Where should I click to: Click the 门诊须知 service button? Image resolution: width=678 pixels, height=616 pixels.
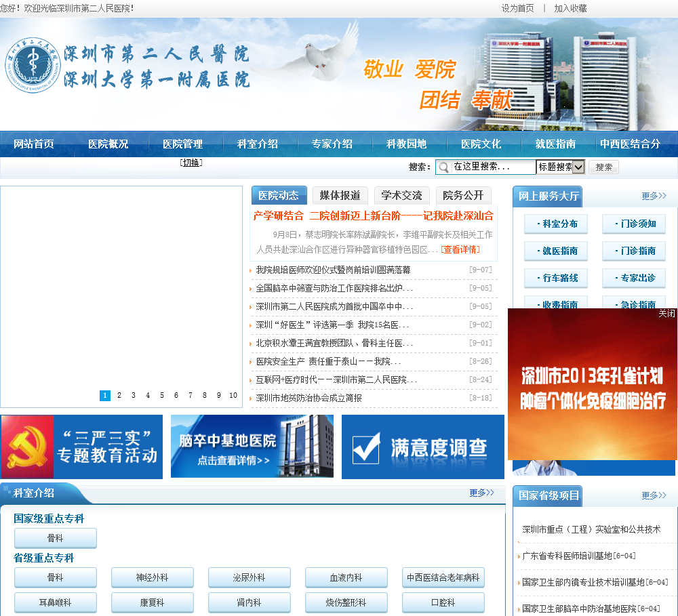pyautogui.click(x=634, y=224)
